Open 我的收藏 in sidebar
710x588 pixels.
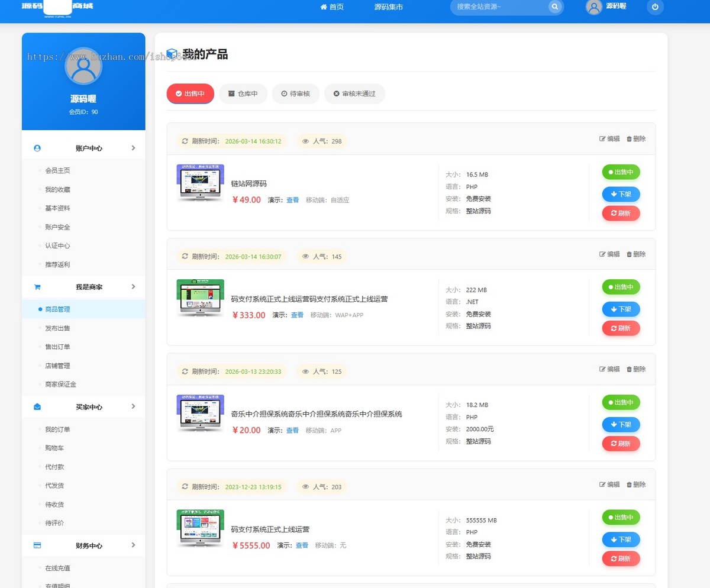coord(58,189)
